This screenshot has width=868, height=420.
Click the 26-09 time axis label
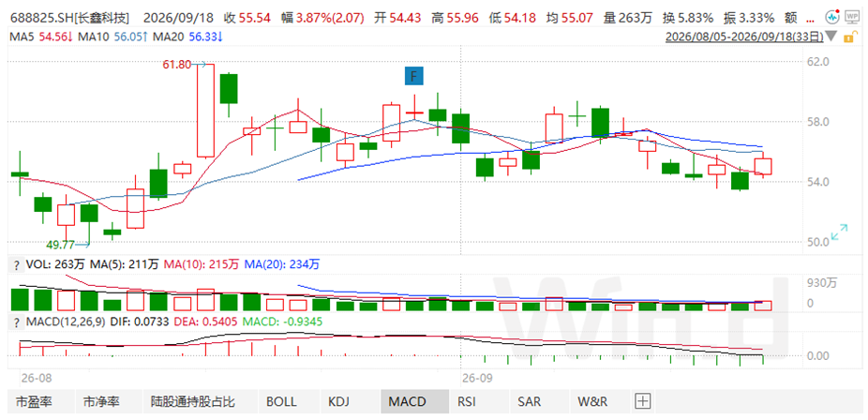pyautogui.click(x=477, y=379)
